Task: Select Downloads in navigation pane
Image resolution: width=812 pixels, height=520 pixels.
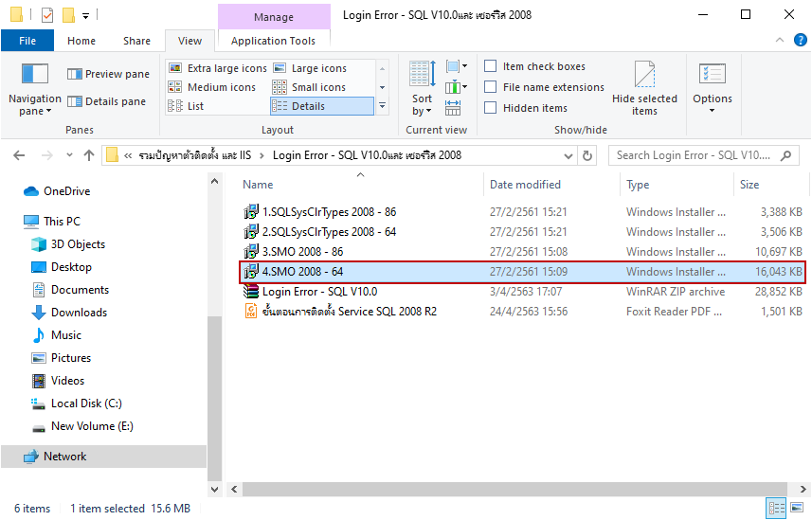Action: [79, 313]
